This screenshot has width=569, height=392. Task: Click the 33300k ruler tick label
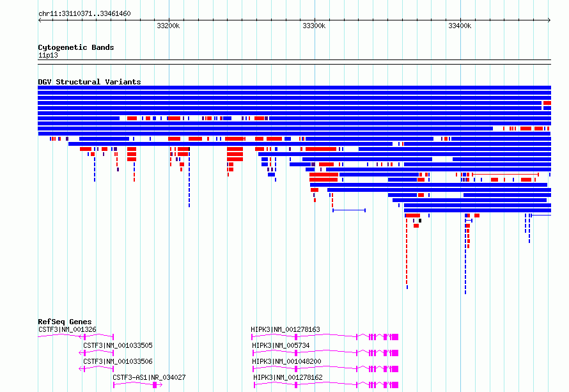tap(314, 26)
